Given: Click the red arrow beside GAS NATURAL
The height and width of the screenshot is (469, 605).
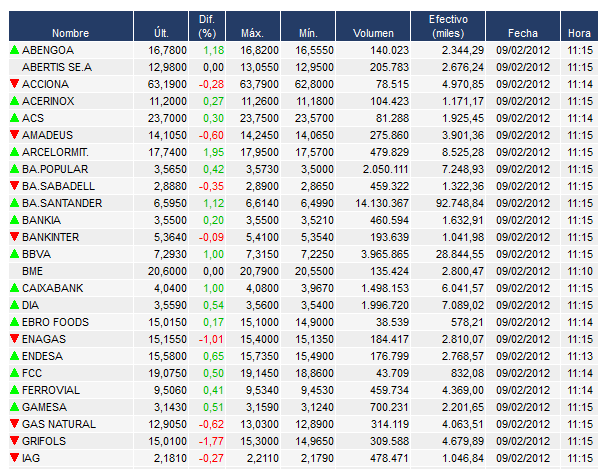Looking at the screenshot, I should point(15,423).
